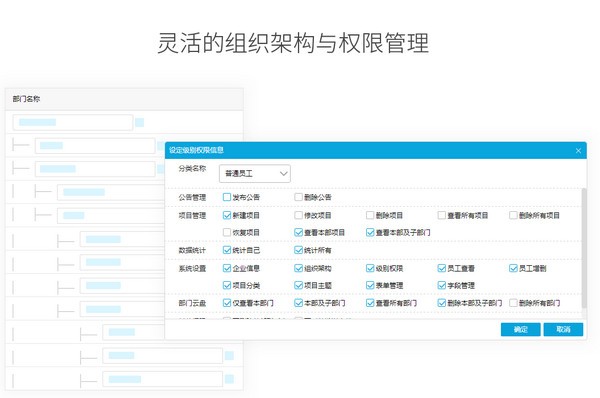Close the 设定级别权限信息 dialog
600x398 pixels.
(x=578, y=151)
